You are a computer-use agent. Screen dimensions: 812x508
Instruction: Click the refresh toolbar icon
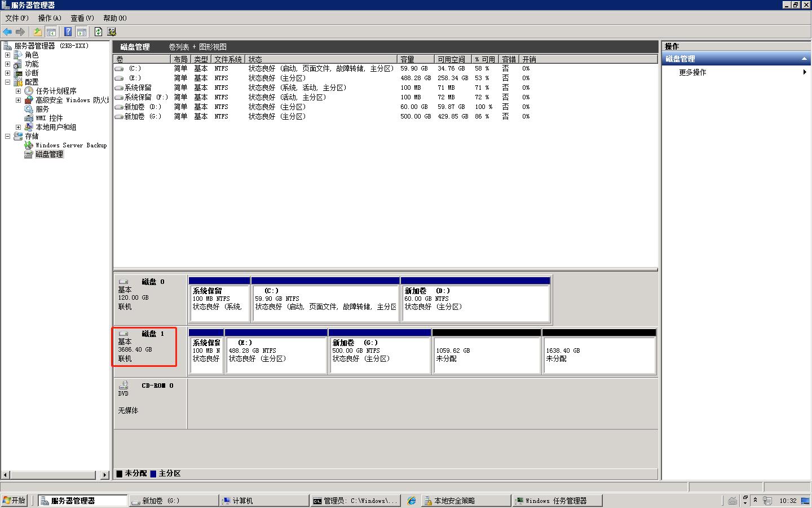98,32
